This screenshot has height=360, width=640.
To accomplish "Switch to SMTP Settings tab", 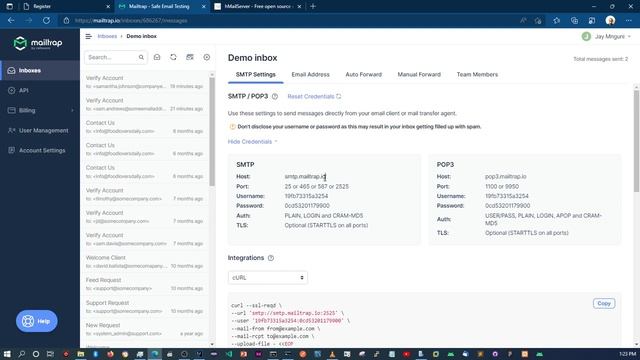I will 256,75.
